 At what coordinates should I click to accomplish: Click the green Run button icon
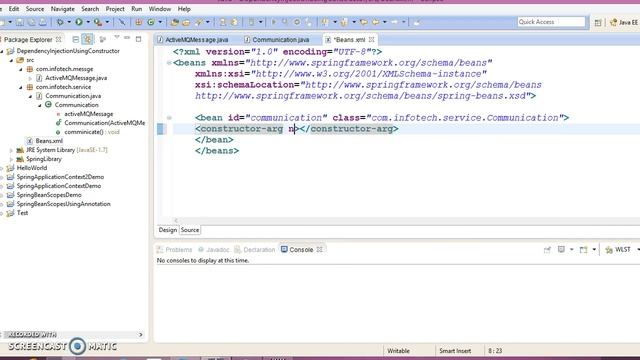click(x=79, y=22)
